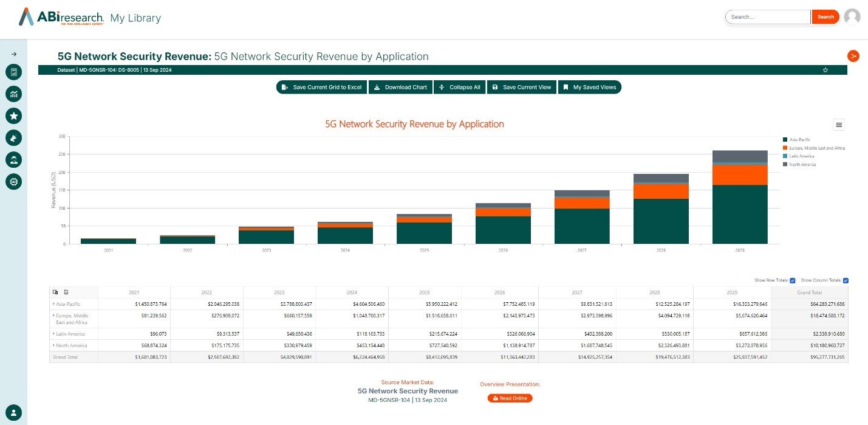Expand the Asia-Pacific table row
The height and width of the screenshot is (425, 868).
pyautogui.click(x=54, y=304)
